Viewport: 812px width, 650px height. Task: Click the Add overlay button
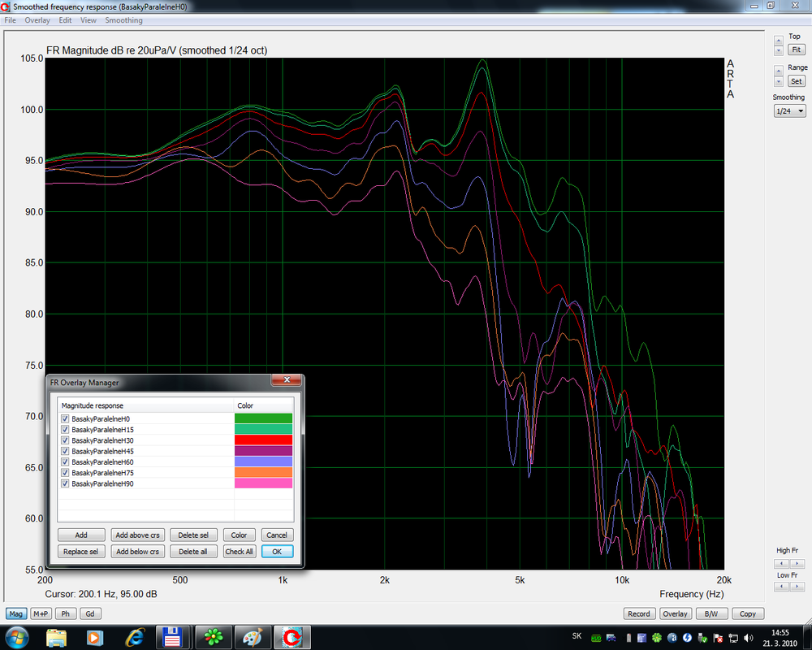(x=81, y=535)
